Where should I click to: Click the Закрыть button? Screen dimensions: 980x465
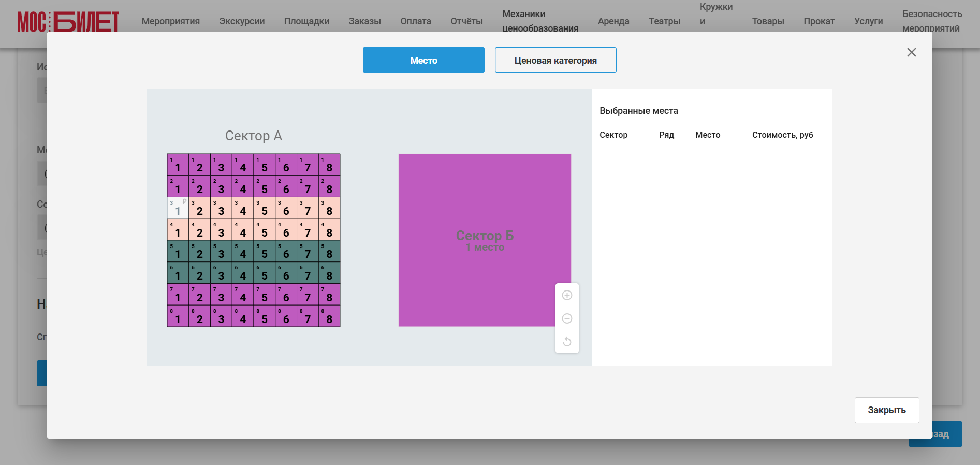[x=887, y=410]
